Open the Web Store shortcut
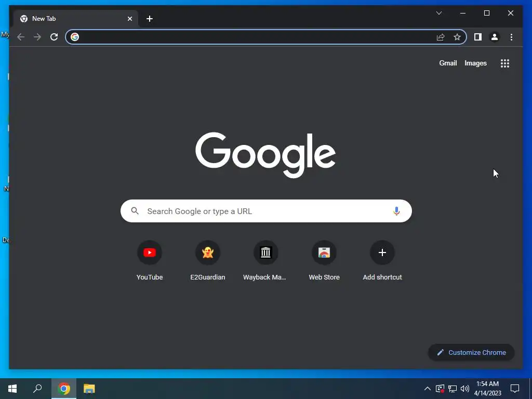Viewport: 532px width, 399px height. (324, 261)
